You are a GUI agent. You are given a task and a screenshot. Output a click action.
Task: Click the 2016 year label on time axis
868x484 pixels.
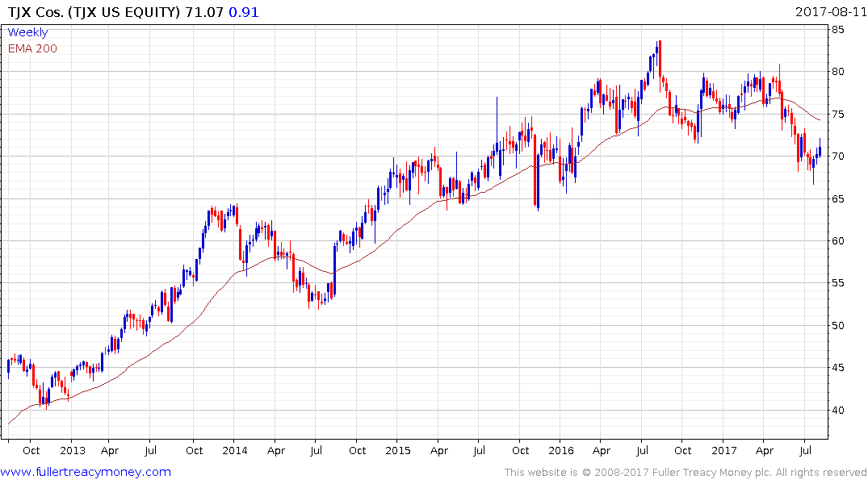561,450
